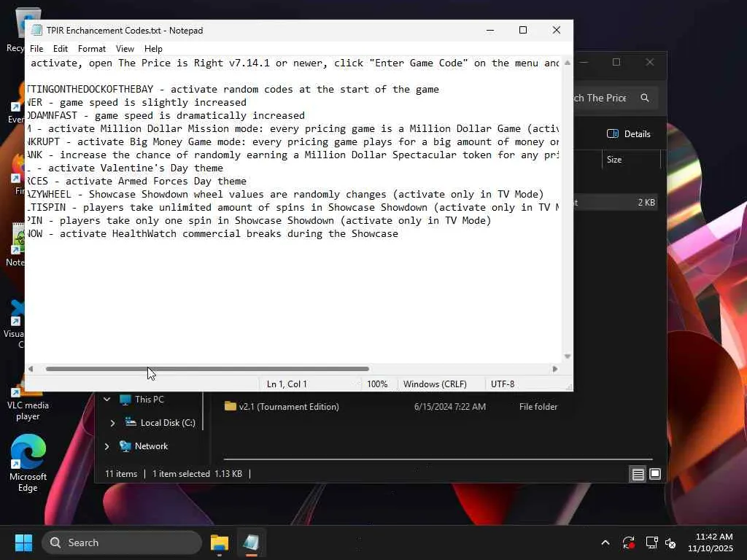Open the Help menu in Notepad
747x560 pixels.
[153, 49]
